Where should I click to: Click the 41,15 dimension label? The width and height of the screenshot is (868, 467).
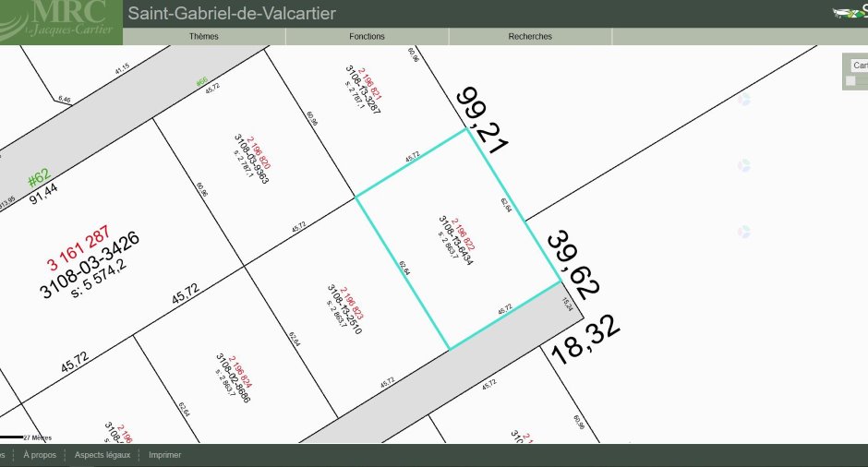[x=122, y=68]
